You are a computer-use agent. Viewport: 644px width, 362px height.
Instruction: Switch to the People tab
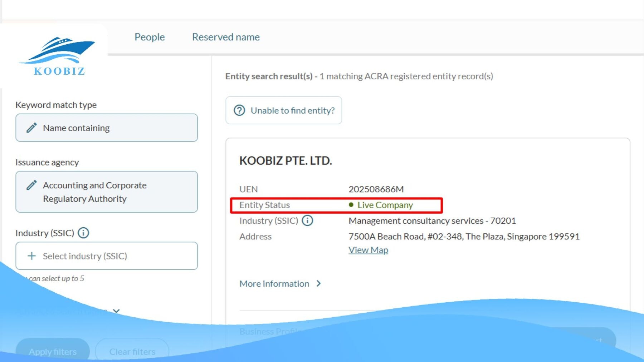click(x=150, y=37)
